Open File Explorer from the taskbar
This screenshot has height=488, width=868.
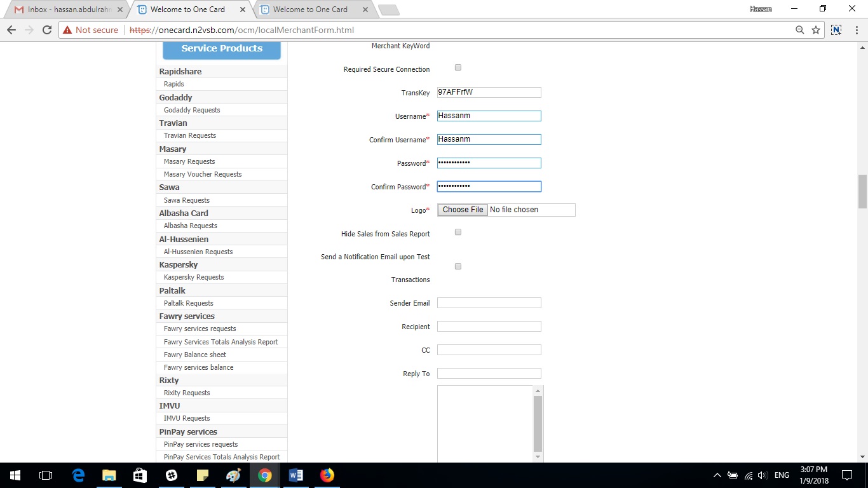109,475
